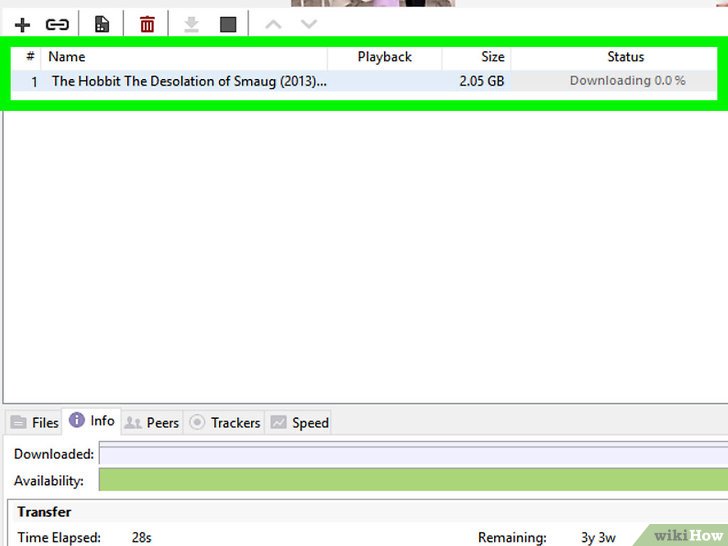Click the Remaining 3y 3w value

(598, 538)
